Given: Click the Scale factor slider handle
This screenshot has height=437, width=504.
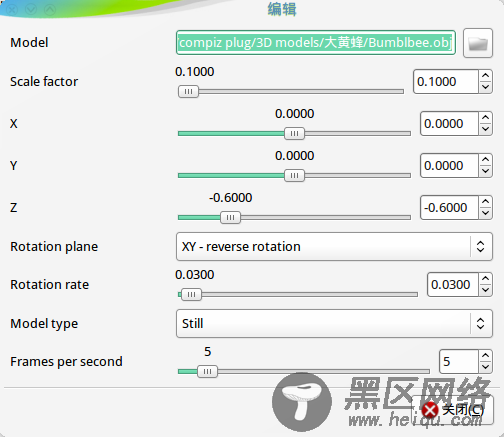Looking at the screenshot, I should coord(188,91).
